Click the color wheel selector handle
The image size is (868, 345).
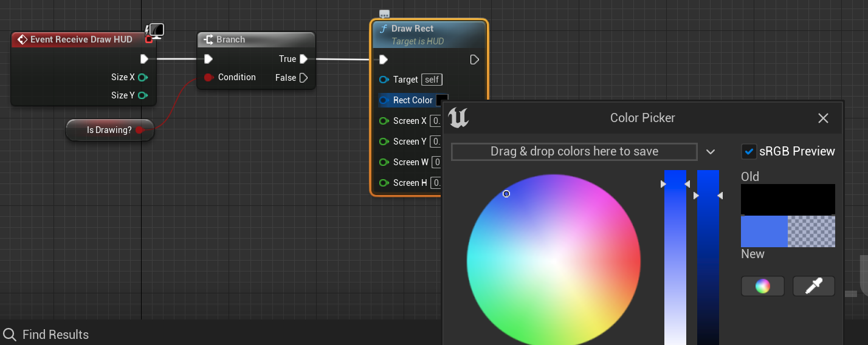(x=506, y=194)
